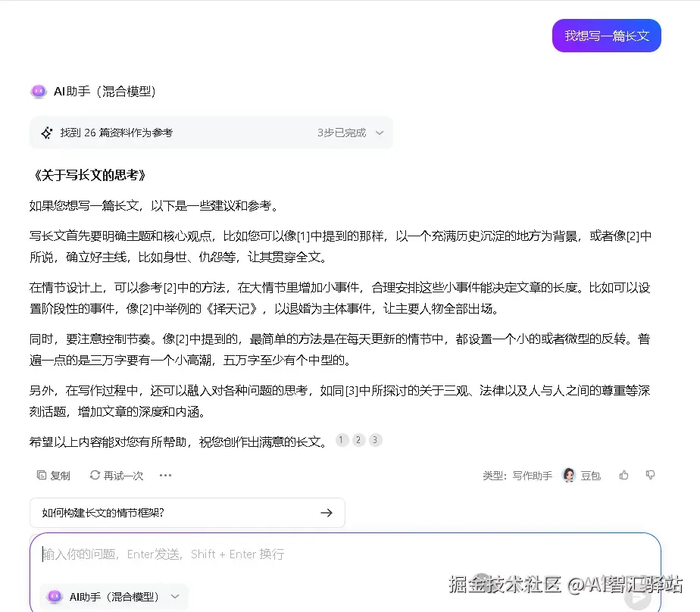Click the AI助手 purple avatar at message top
The image size is (700, 612).
[39, 91]
